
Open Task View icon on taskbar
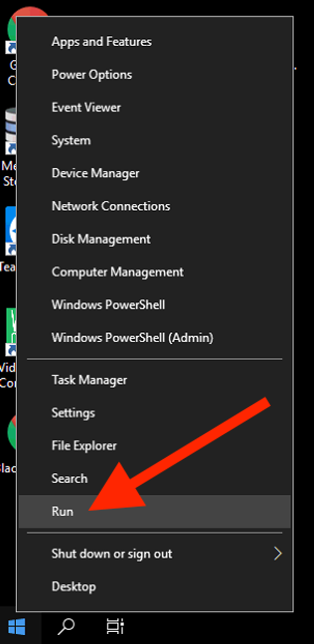click(x=115, y=626)
